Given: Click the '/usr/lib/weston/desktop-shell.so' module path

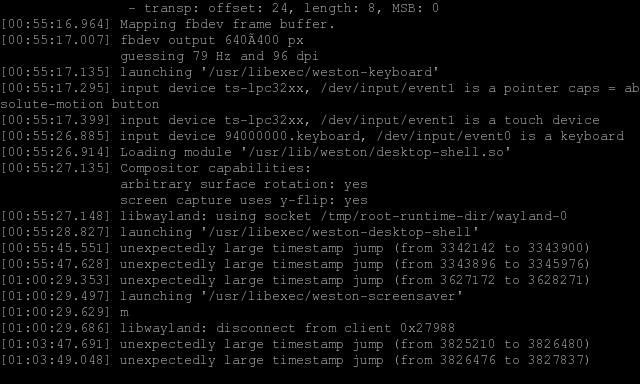Looking at the screenshot, I should 376,152.
